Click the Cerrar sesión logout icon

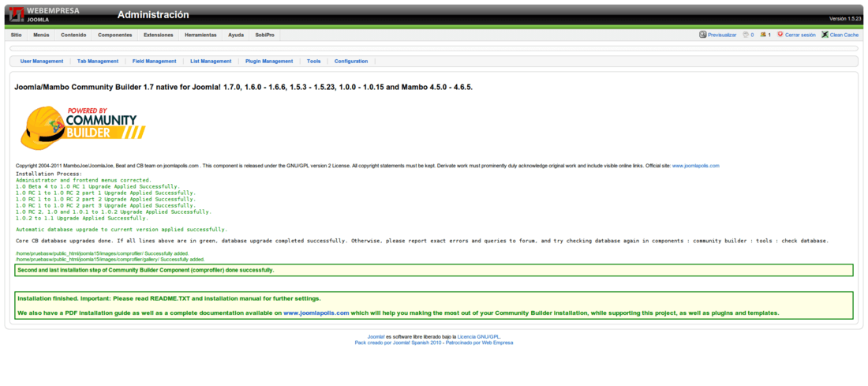pos(780,34)
